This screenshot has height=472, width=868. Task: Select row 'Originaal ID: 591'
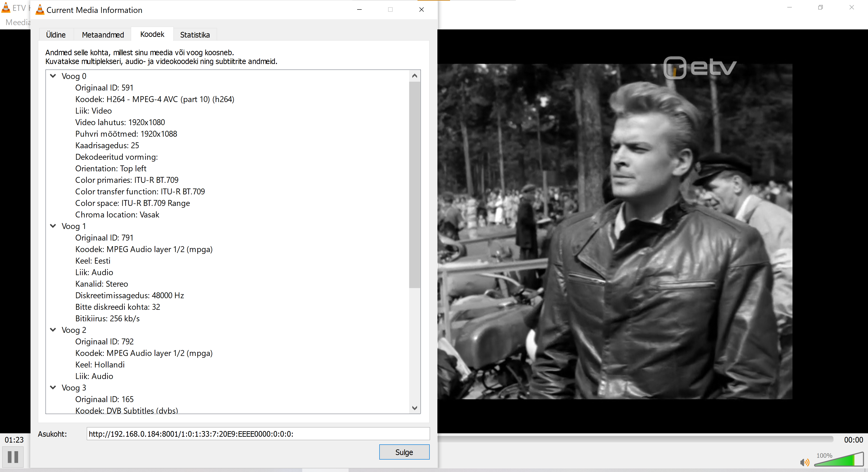(x=104, y=88)
